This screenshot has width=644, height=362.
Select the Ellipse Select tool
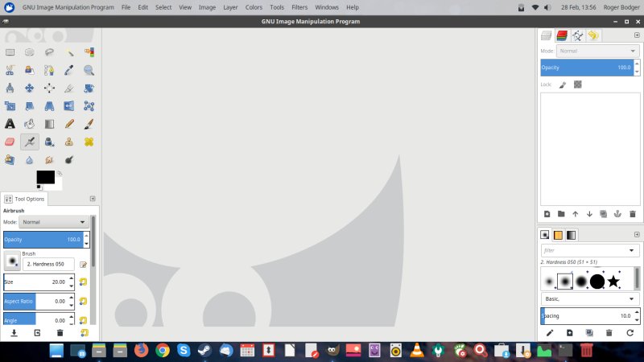pyautogui.click(x=30, y=52)
